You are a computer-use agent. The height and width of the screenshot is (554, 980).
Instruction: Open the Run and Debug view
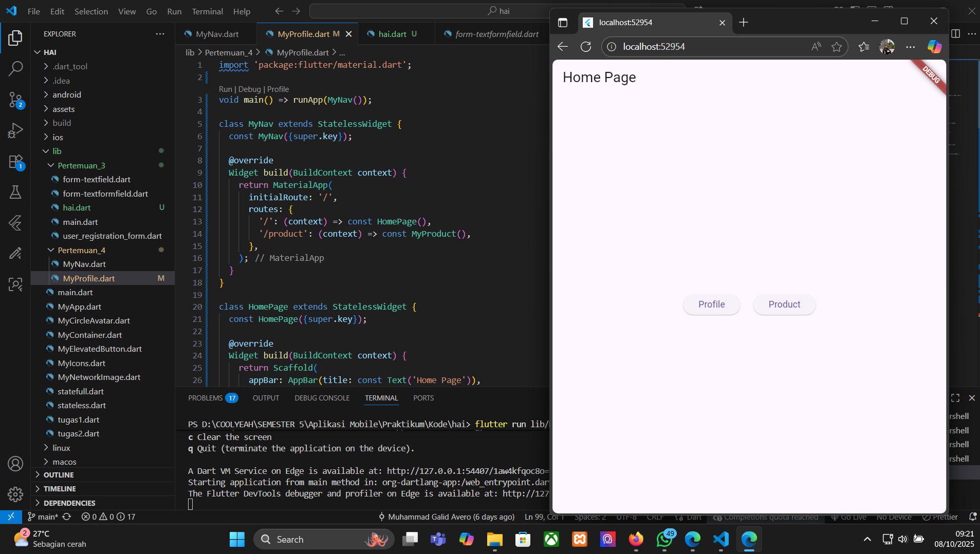pyautogui.click(x=15, y=130)
